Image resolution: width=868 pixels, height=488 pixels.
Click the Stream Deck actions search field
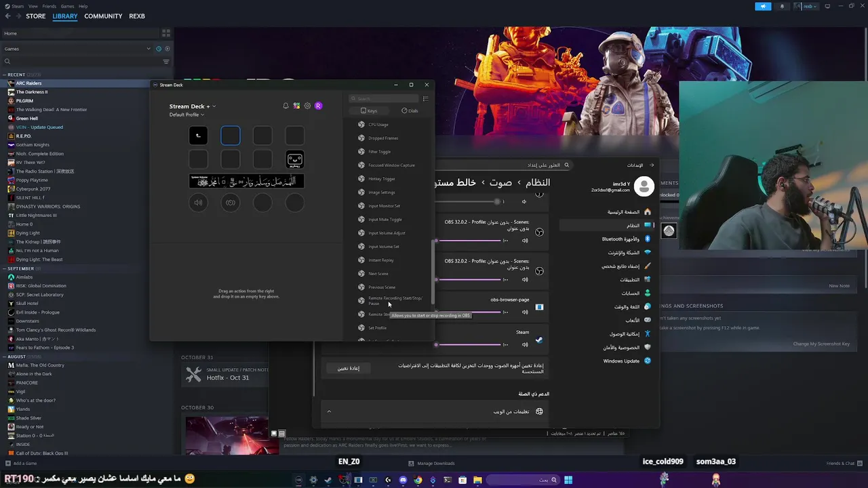pos(384,99)
